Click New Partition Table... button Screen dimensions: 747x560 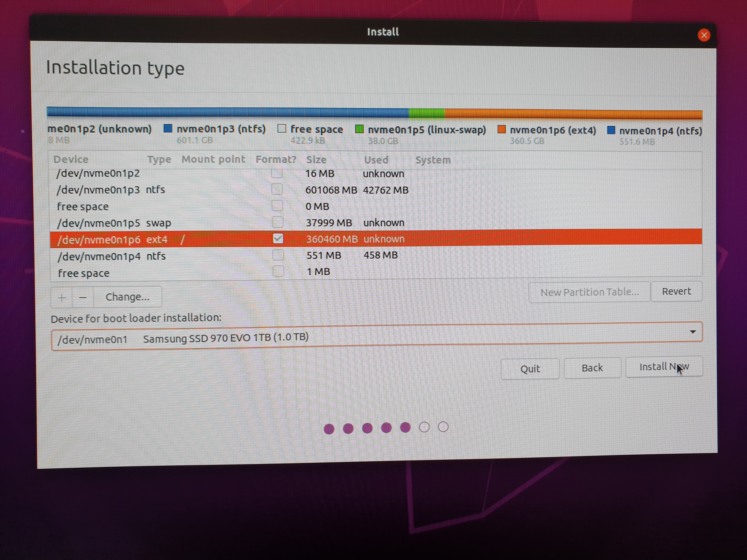click(589, 292)
